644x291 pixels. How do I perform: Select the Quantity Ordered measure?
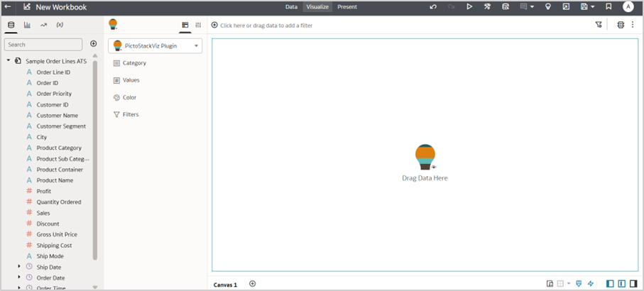(x=59, y=202)
